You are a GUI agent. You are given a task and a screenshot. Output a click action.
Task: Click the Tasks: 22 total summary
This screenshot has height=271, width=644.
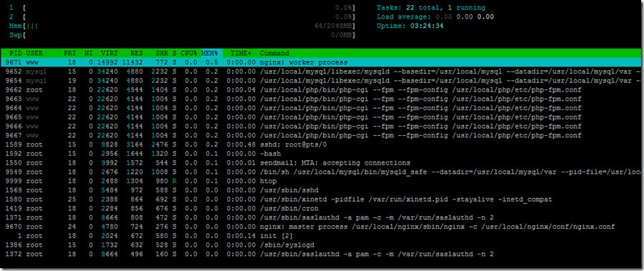[x=431, y=8]
